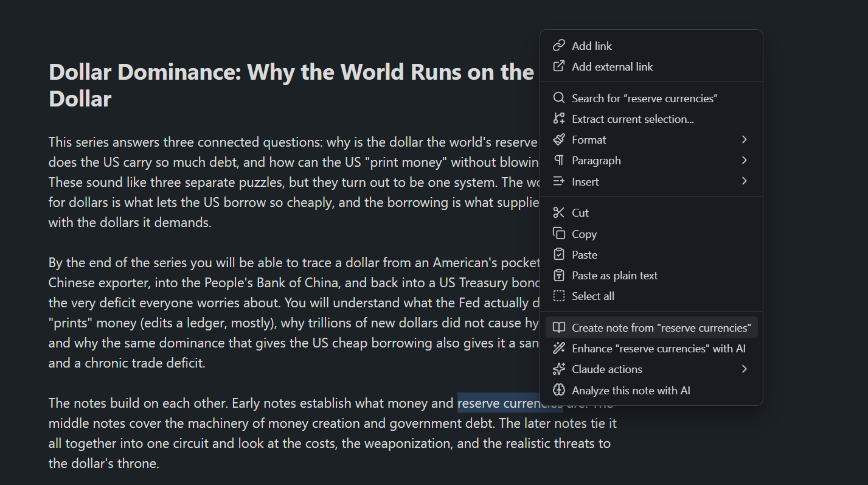The image size is (868, 485).
Task: Choose Add external link
Action: coord(651,66)
